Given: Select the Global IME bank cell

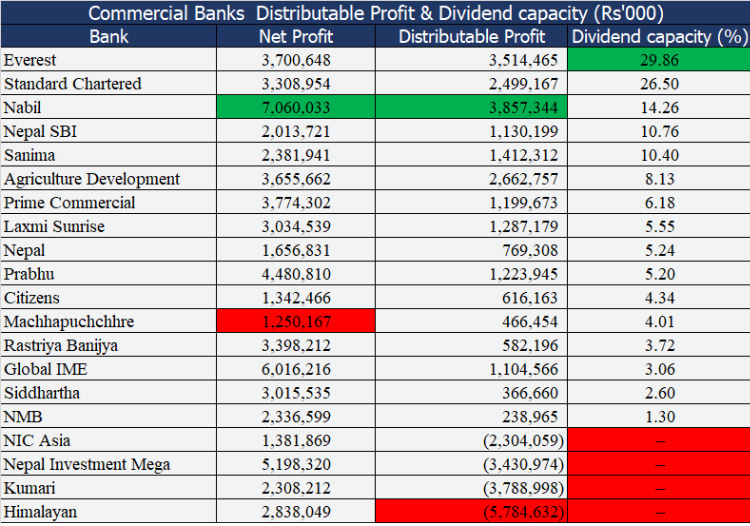Looking at the screenshot, I should click(108, 369).
